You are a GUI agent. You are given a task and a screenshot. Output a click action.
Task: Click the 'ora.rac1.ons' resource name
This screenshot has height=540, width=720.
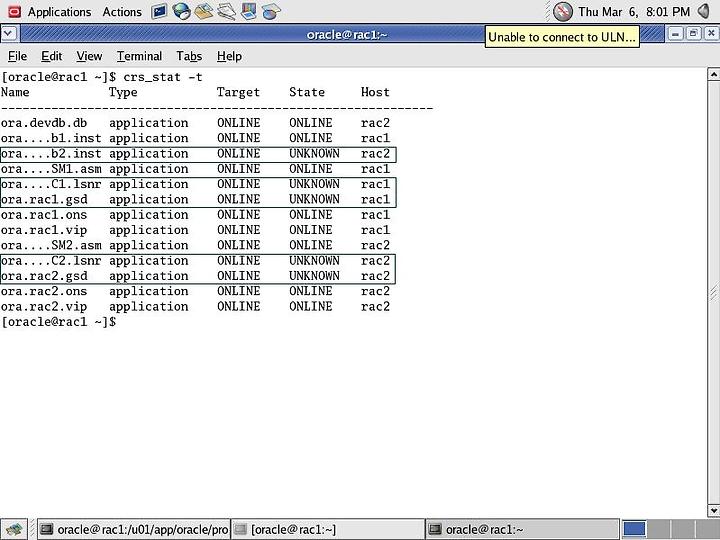(x=44, y=215)
